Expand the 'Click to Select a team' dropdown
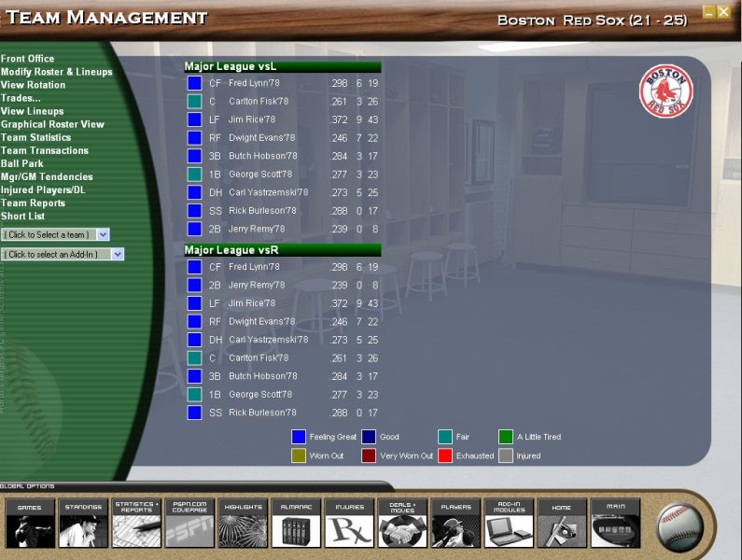This screenshot has width=742, height=560. click(103, 235)
